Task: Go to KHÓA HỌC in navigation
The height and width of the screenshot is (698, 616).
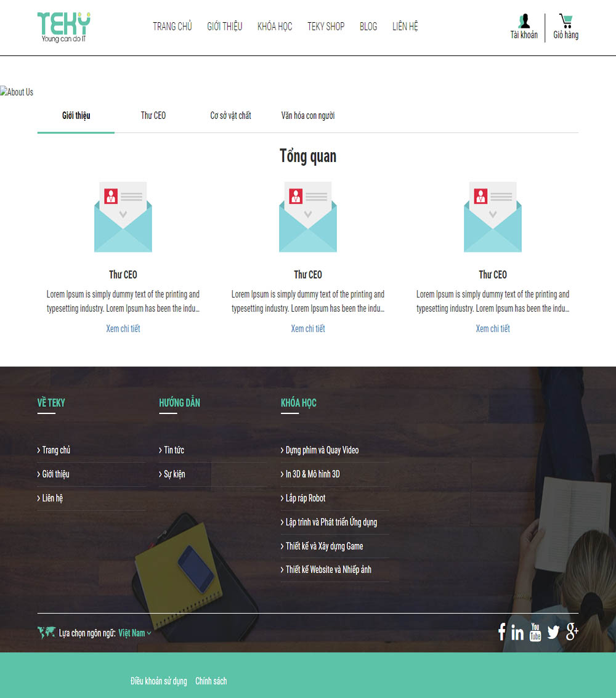Action: 275,26
